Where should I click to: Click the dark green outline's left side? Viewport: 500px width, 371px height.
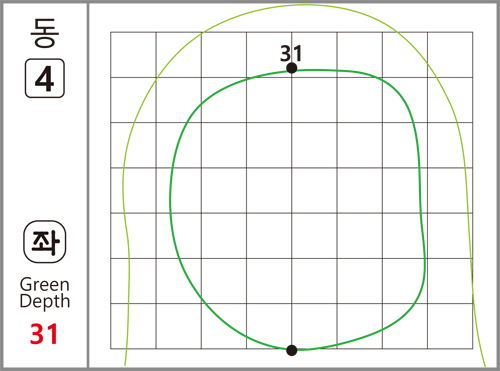pos(170,200)
